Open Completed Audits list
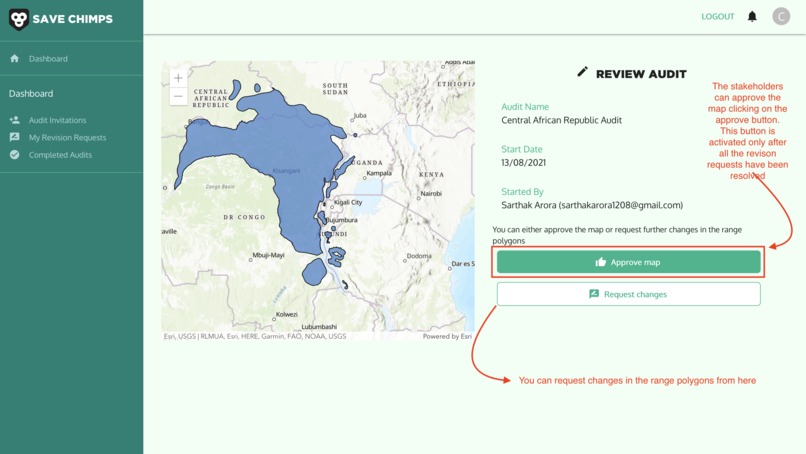This screenshot has height=454, width=806. [60, 155]
